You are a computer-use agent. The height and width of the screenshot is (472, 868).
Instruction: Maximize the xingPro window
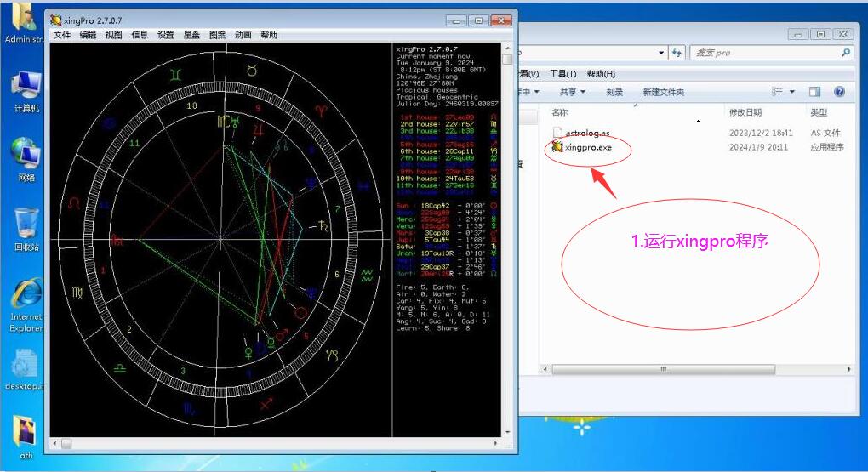(478, 20)
